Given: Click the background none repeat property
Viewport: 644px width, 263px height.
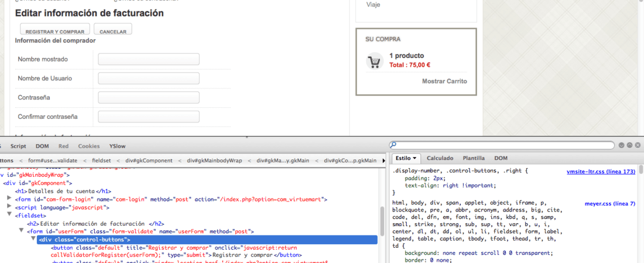Looking at the screenshot, I should (479, 252).
